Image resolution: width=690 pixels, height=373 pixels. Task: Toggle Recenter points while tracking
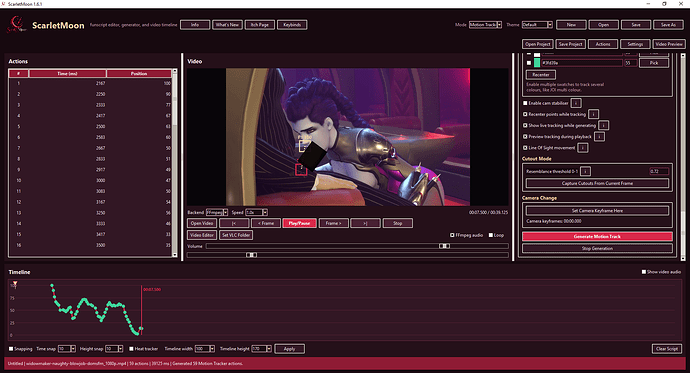(x=525, y=114)
